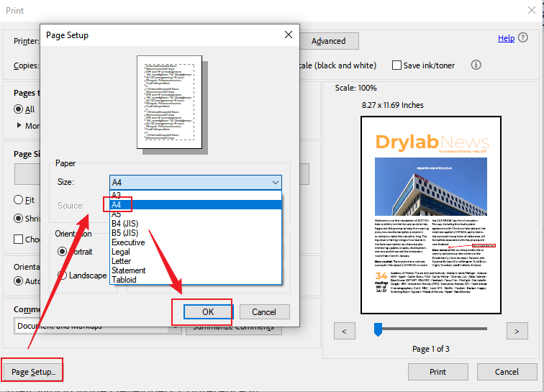This screenshot has width=544, height=392.
Task: Collapse the paper Size combo box
Action: tap(196, 183)
